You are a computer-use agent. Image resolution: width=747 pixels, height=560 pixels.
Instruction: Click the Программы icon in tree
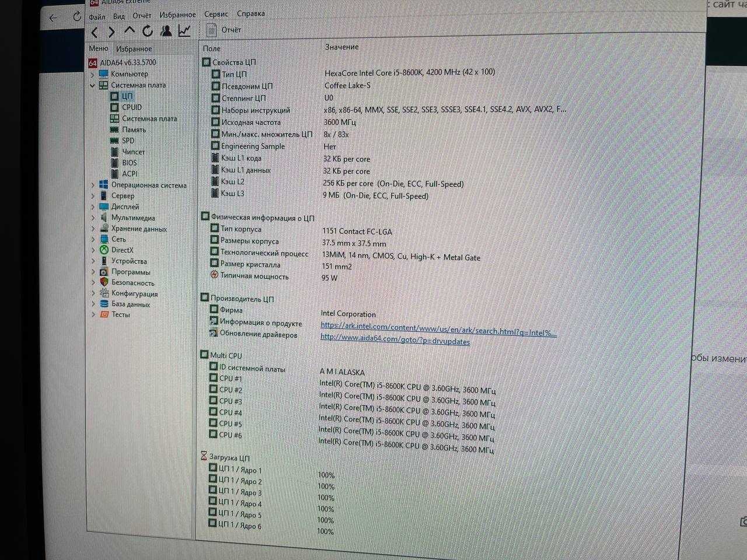coord(104,272)
